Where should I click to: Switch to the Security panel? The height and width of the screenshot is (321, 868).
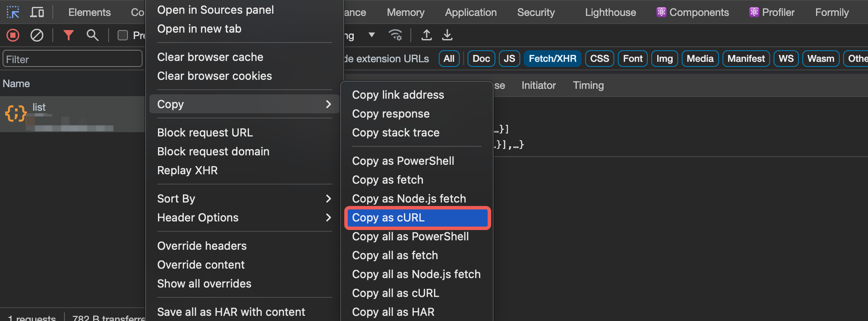[x=536, y=12]
